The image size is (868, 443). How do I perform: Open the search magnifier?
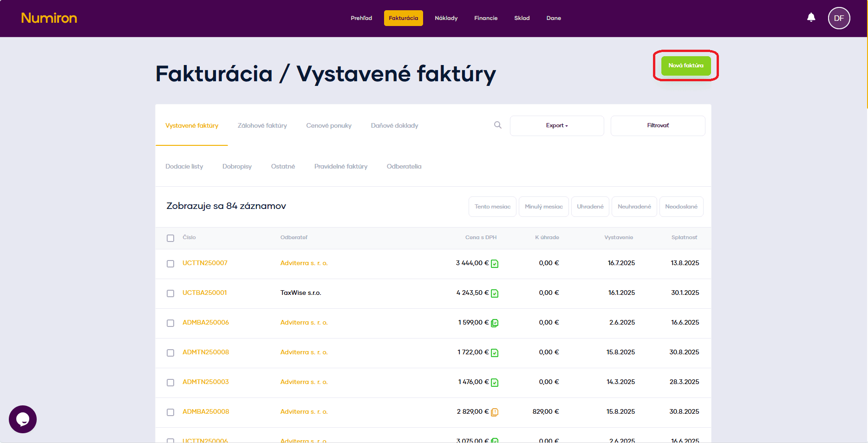[x=497, y=125]
